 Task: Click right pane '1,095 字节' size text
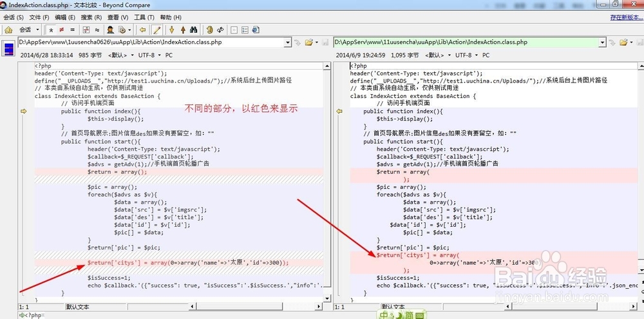click(x=405, y=55)
